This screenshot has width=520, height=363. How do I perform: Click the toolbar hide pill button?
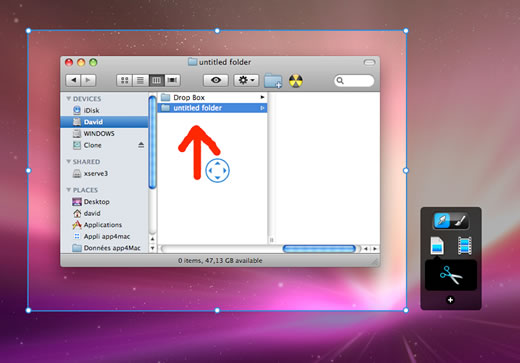(369, 62)
